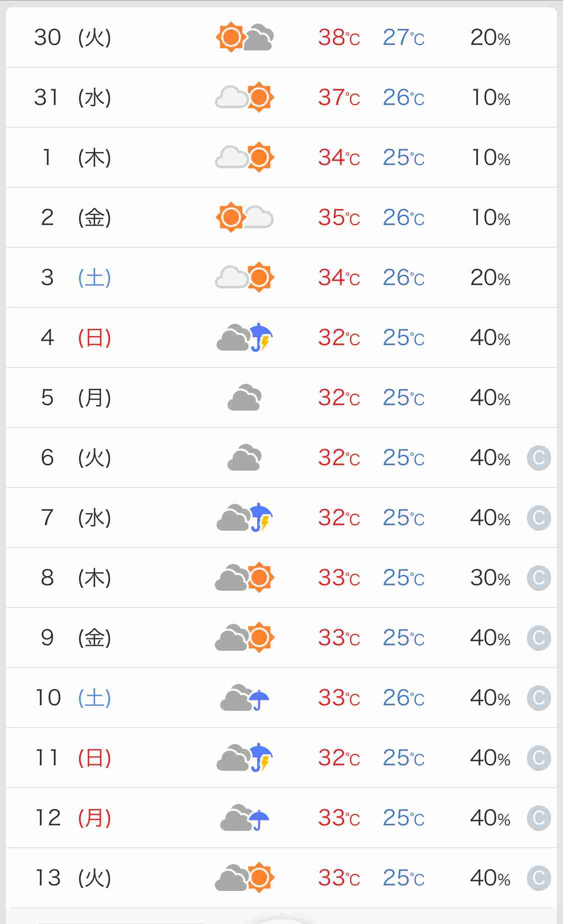Tap the 30% rain chance on the 8th
This screenshot has height=924, width=563.
[x=490, y=578]
